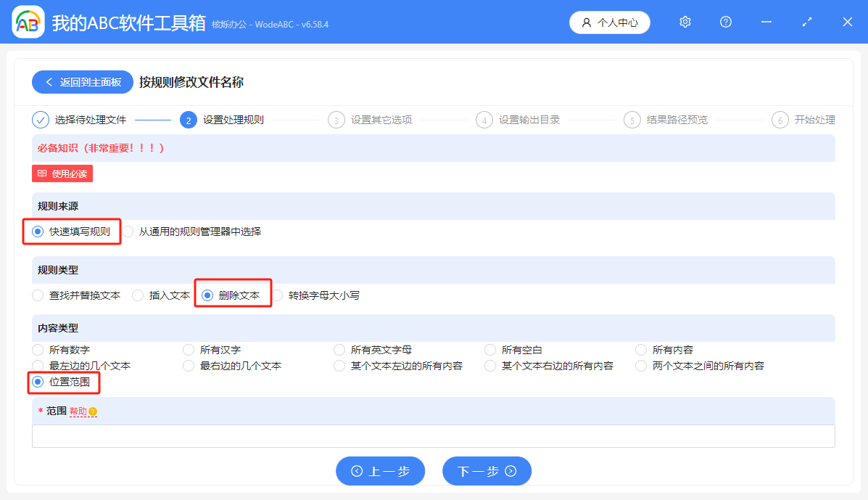The image size is (868, 500).
Task: Choose 从通用的规则管理器中选择 as rule source
Action: point(128,231)
